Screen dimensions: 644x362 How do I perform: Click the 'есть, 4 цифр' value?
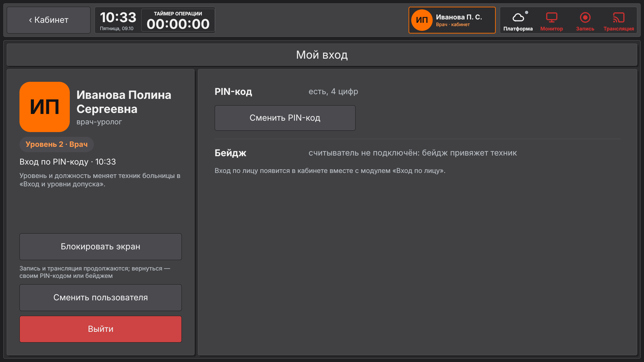click(x=333, y=92)
